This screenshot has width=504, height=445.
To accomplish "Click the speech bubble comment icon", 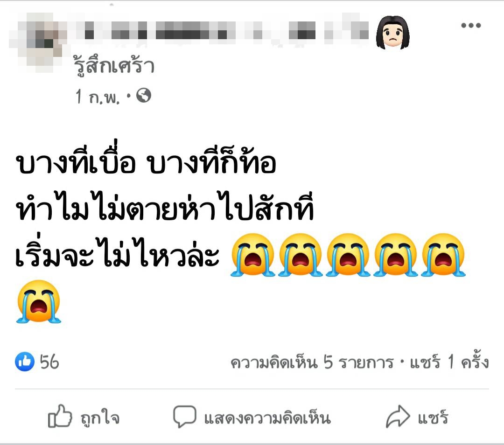I will point(184,417).
